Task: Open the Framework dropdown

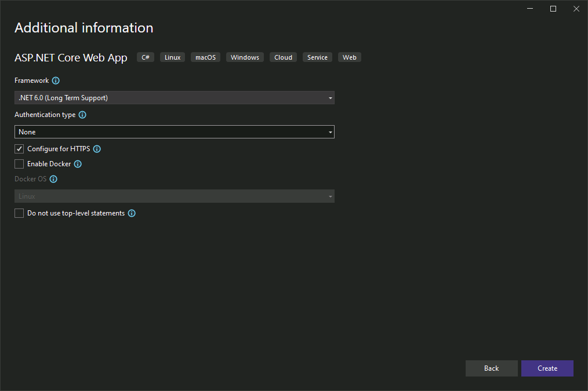Action: point(175,98)
